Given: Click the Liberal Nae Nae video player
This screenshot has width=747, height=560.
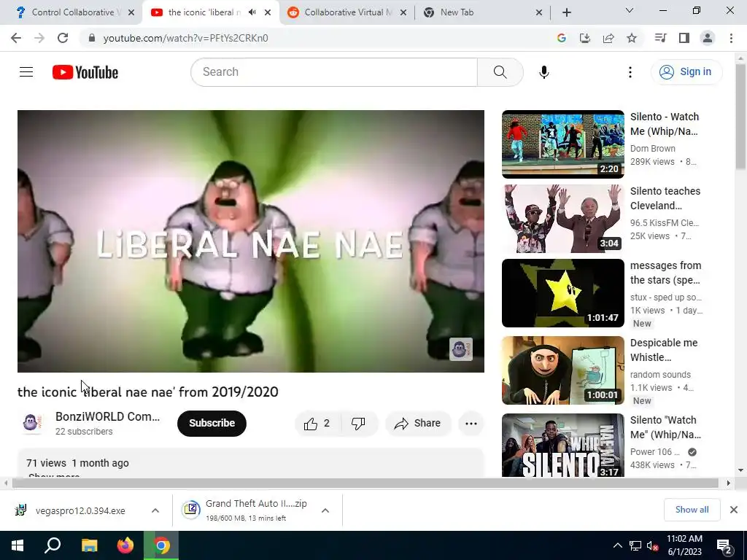Looking at the screenshot, I should [x=251, y=241].
